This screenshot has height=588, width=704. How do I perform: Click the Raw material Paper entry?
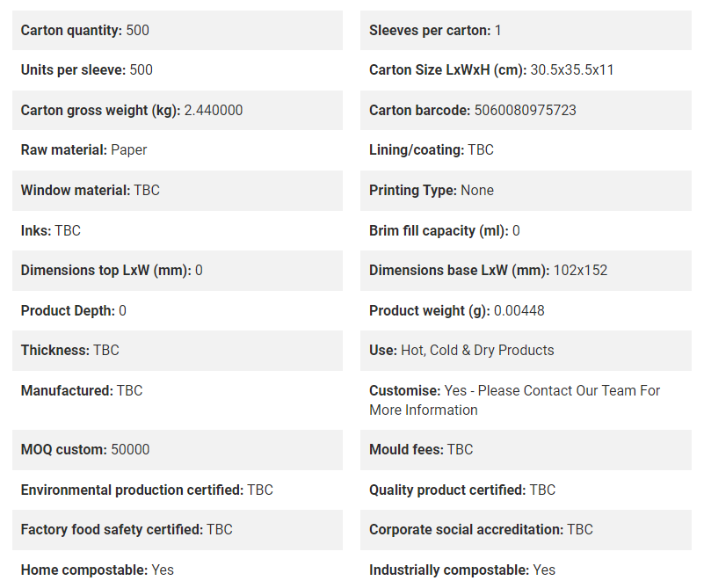[x=84, y=150]
